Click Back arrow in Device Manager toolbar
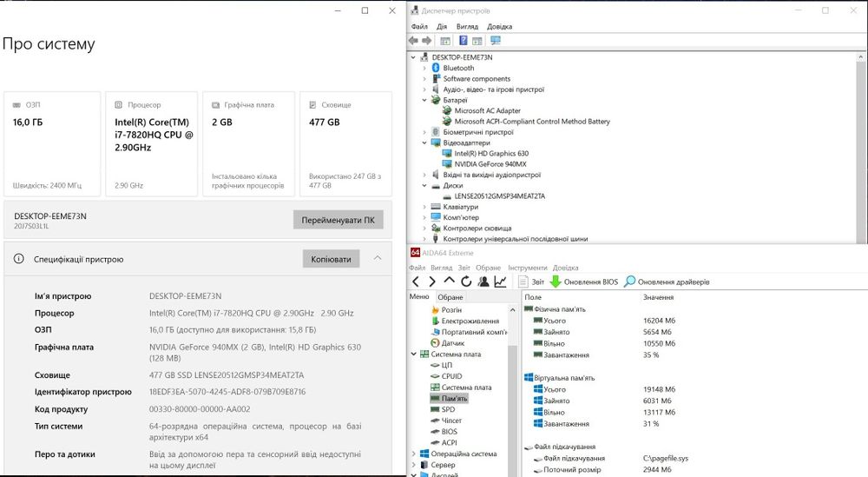The width and height of the screenshot is (868, 477). (413, 41)
